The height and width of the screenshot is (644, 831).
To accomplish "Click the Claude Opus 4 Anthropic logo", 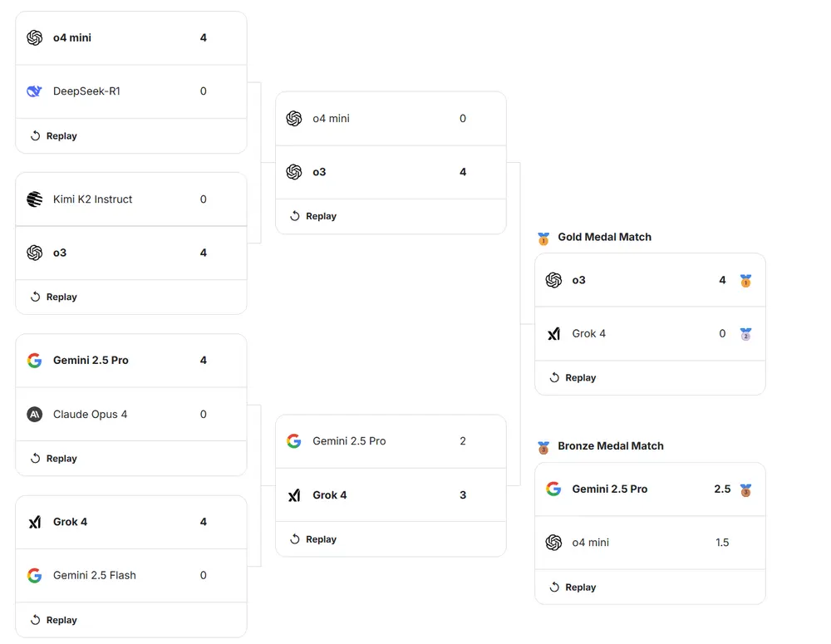I will [34, 414].
